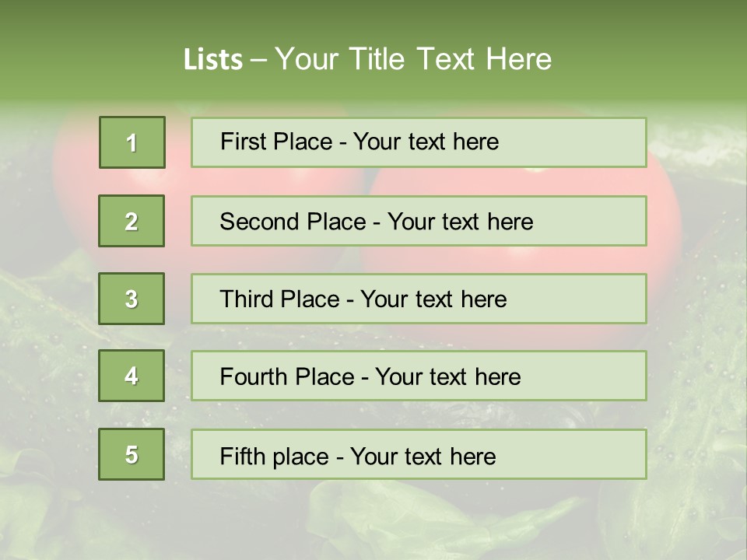This screenshot has height=560, width=747.
Task: Click the 'Fifth place' text box
Action: pos(419,454)
